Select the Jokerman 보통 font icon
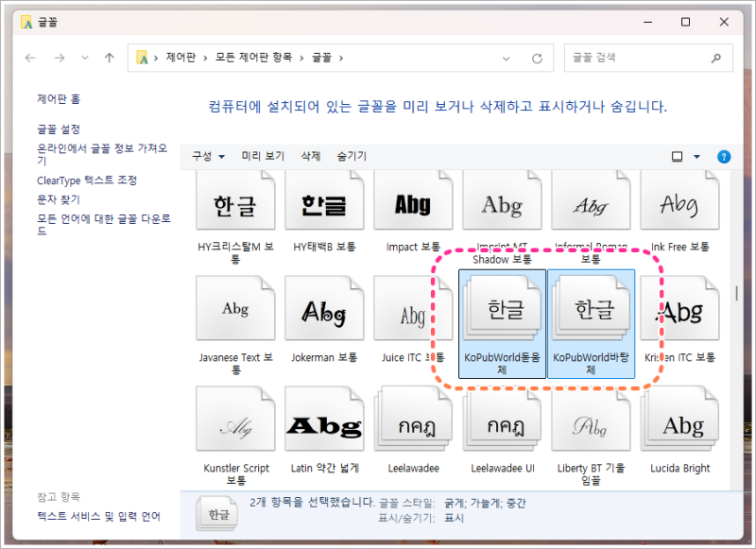756x549 pixels. click(324, 308)
